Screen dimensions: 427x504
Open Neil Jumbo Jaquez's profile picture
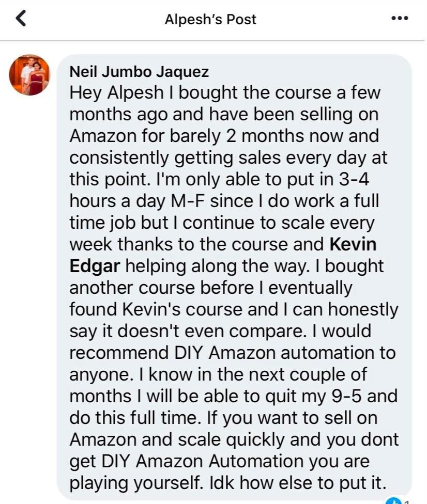click(29, 75)
